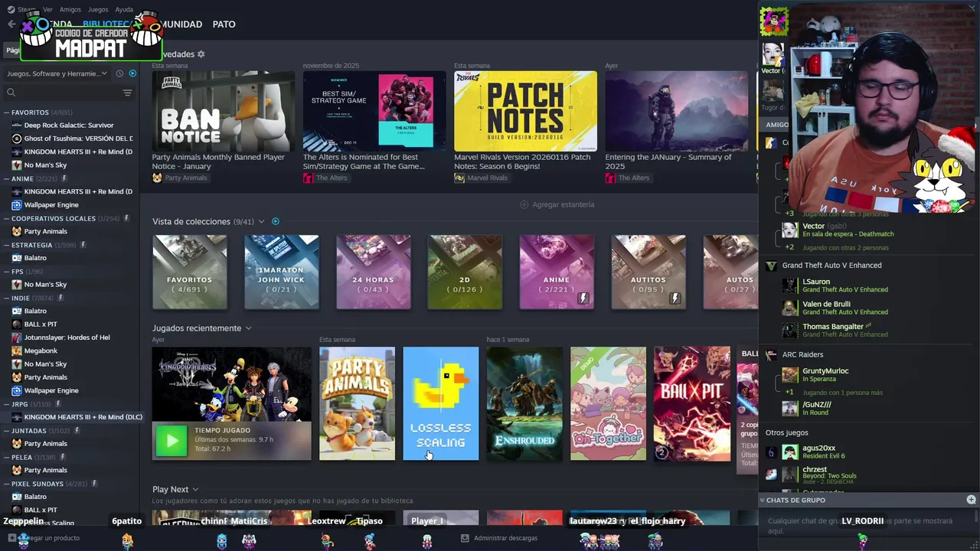Screen dimensions: 980x551
Task: Select the BALL x PIT cover in recently played
Action: tap(692, 404)
